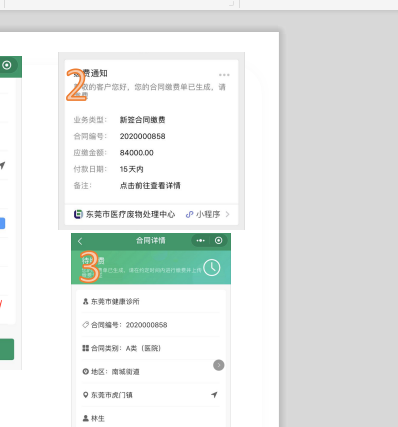Click the grid icon before 合同类别

coord(85,348)
